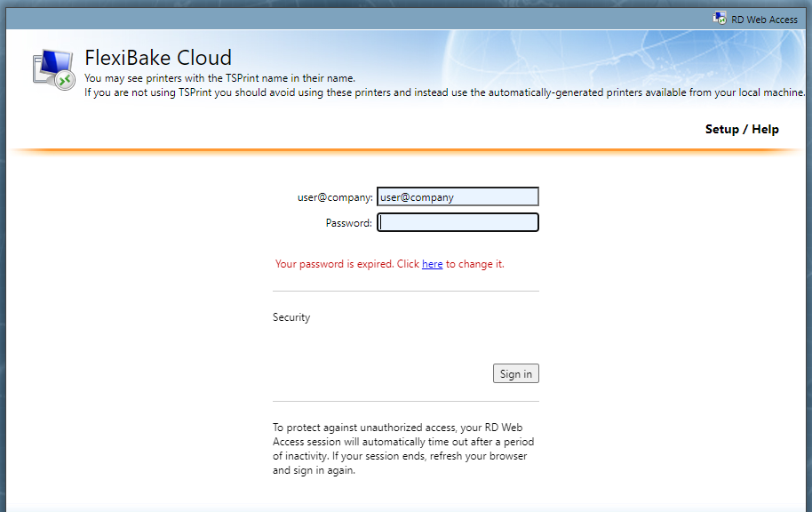
Task: Click the 'Security' section label
Action: coord(291,317)
